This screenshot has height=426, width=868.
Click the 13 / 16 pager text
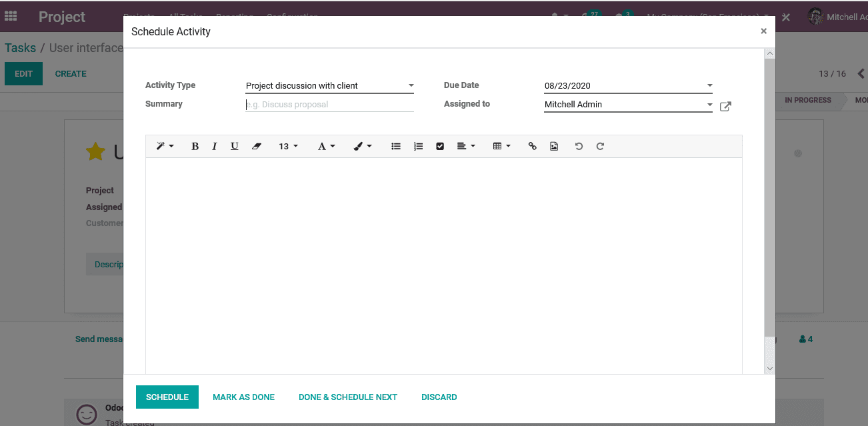[832, 73]
